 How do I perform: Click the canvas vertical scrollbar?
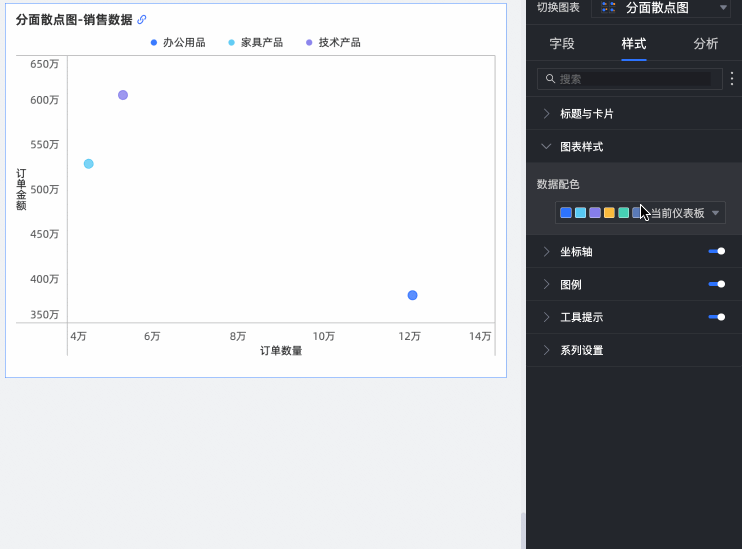click(x=523, y=531)
